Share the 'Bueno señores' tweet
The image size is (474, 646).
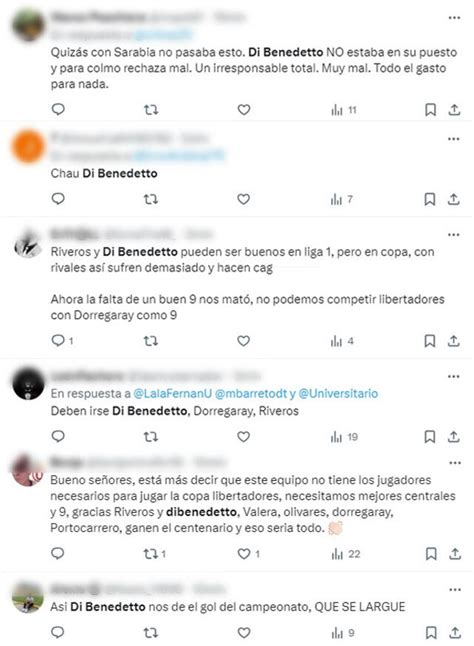click(455, 554)
